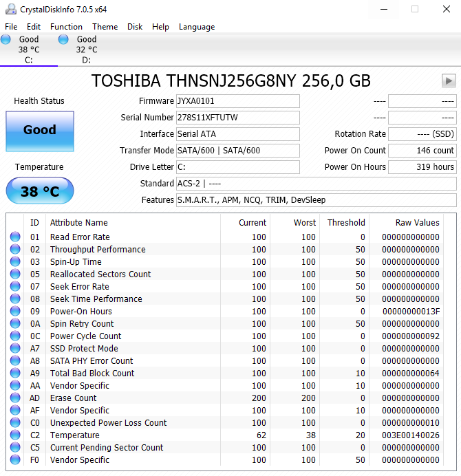
Task: Click the Drive Letter field C:
Action: tap(238, 167)
